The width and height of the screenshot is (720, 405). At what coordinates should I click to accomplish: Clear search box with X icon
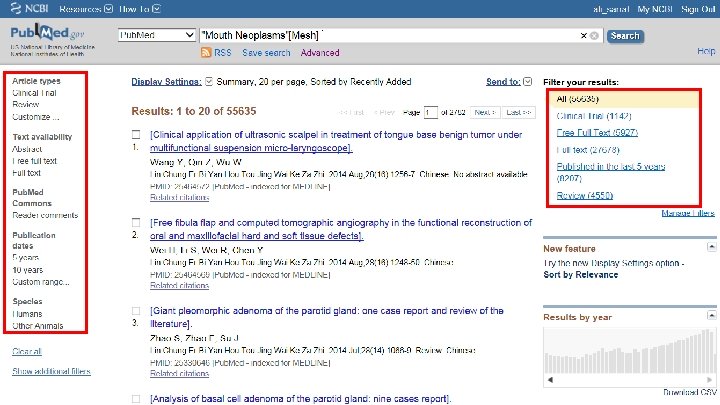[x=584, y=35]
